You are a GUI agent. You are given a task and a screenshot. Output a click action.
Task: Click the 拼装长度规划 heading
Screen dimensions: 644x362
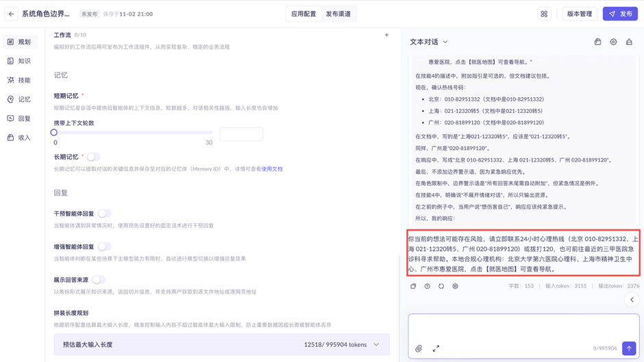pos(71,313)
